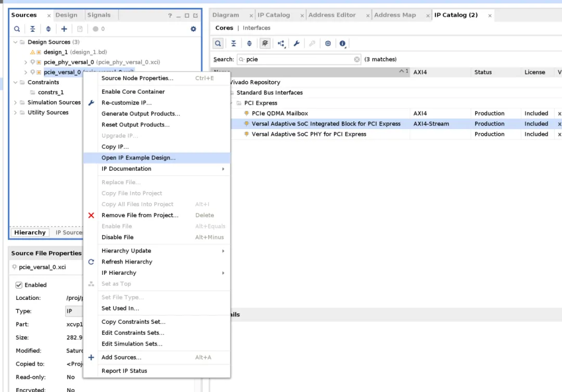Toggle the search button in IP Catalog toolbar
Viewport: 562px width, 392px height.
tap(218, 44)
